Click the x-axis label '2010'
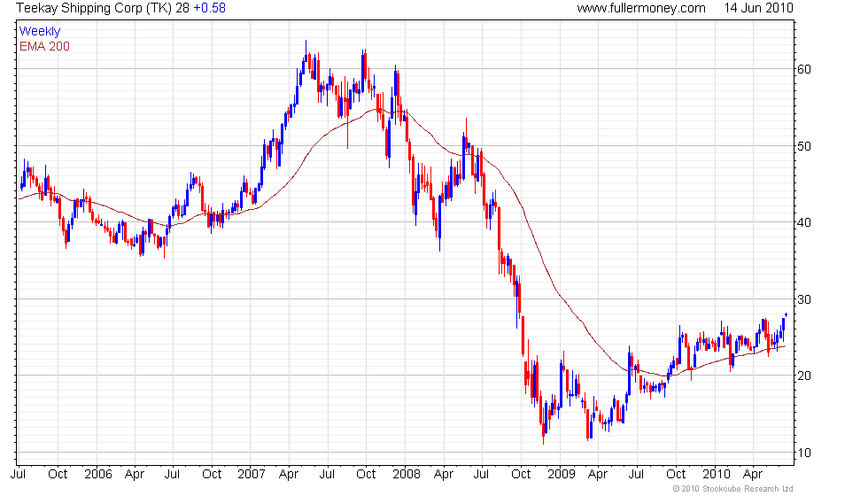Viewport: 868px width, 496px height. (717, 475)
